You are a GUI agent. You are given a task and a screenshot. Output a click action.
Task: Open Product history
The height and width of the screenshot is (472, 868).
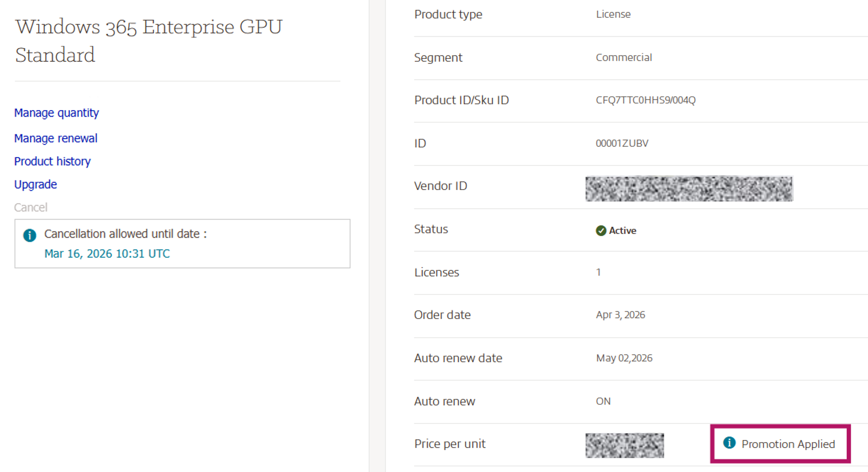(x=52, y=161)
